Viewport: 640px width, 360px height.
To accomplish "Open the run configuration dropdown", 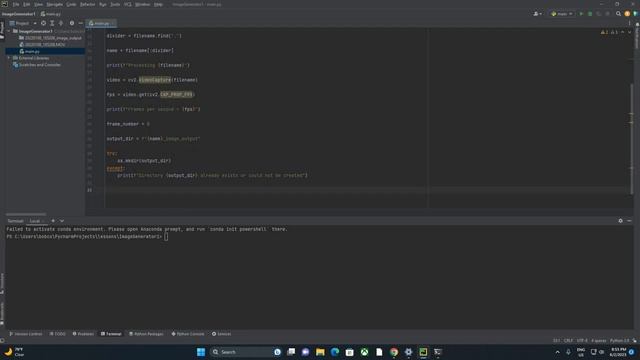I will click(562, 14).
